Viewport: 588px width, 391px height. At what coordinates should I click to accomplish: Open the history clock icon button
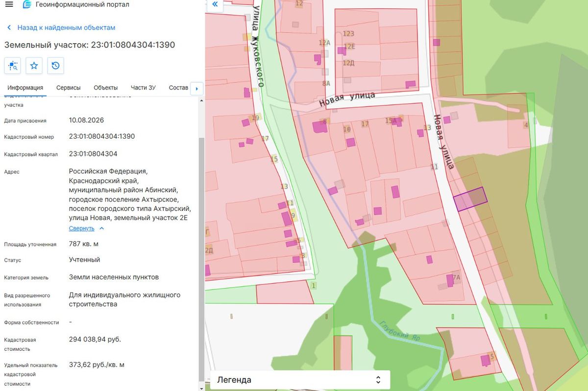click(x=56, y=66)
